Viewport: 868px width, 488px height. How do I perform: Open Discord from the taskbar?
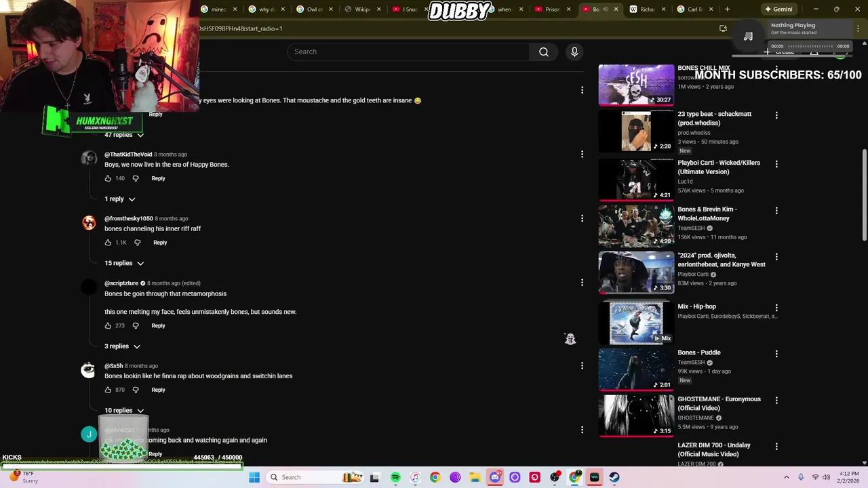[495, 477]
